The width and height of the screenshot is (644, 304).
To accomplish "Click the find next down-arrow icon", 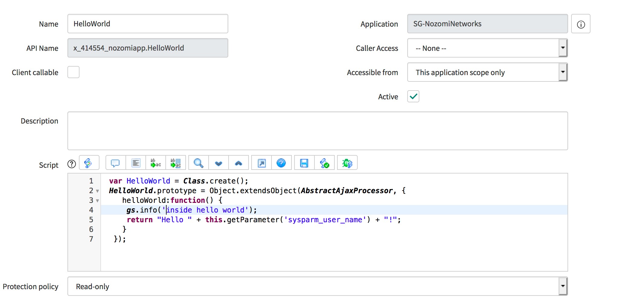I will (x=218, y=163).
